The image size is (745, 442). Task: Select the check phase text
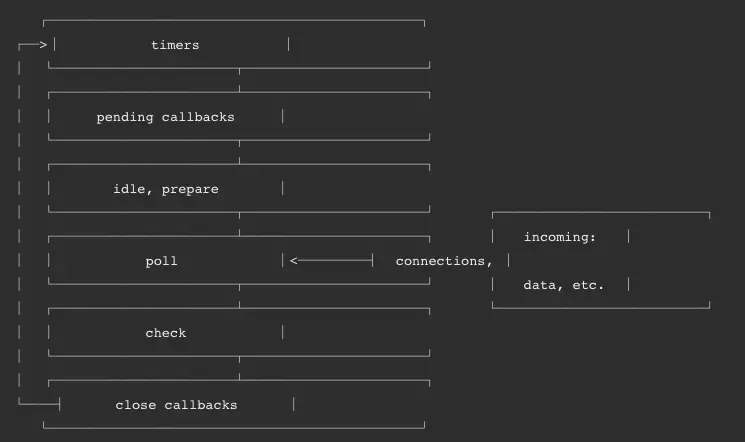pos(166,333)
